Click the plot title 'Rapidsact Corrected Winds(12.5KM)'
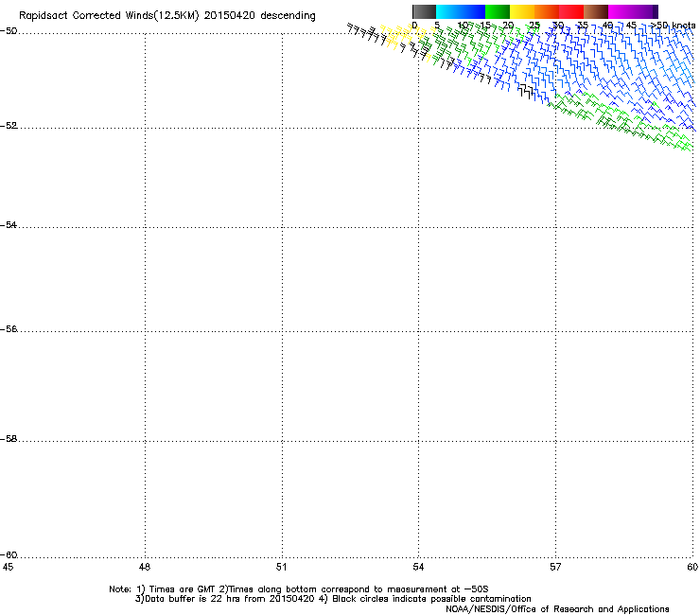The image size is (700, 615). point(109,16)
